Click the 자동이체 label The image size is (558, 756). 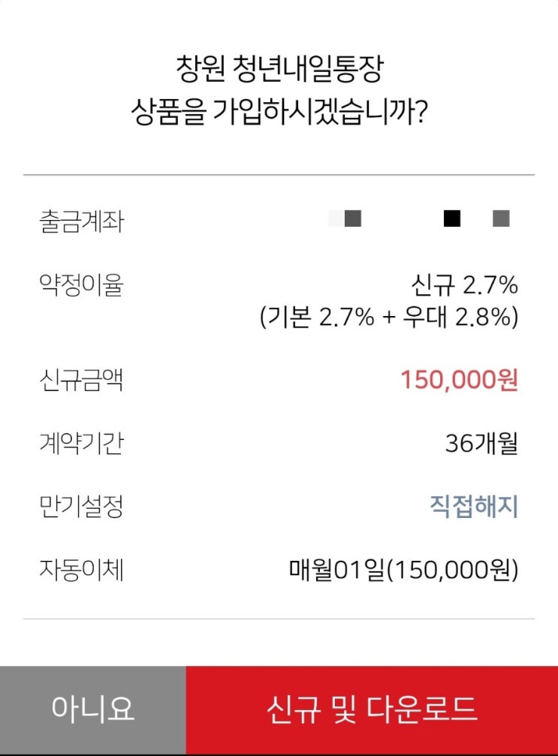pyautogui.click(x=82, y=569)
